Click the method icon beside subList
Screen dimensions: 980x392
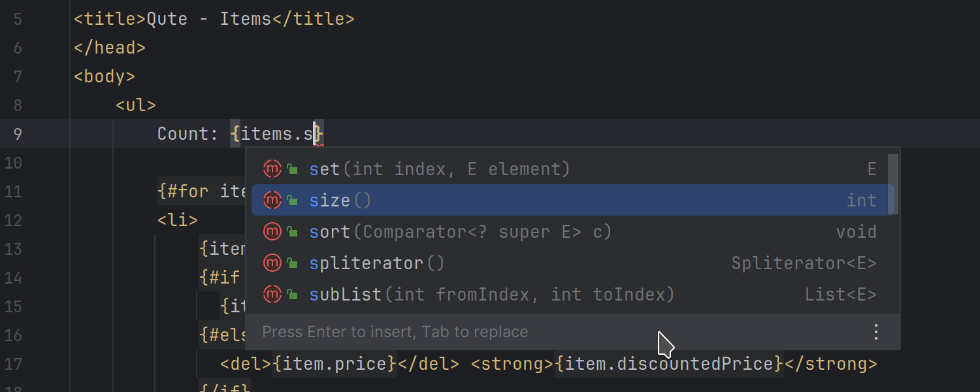272,295
